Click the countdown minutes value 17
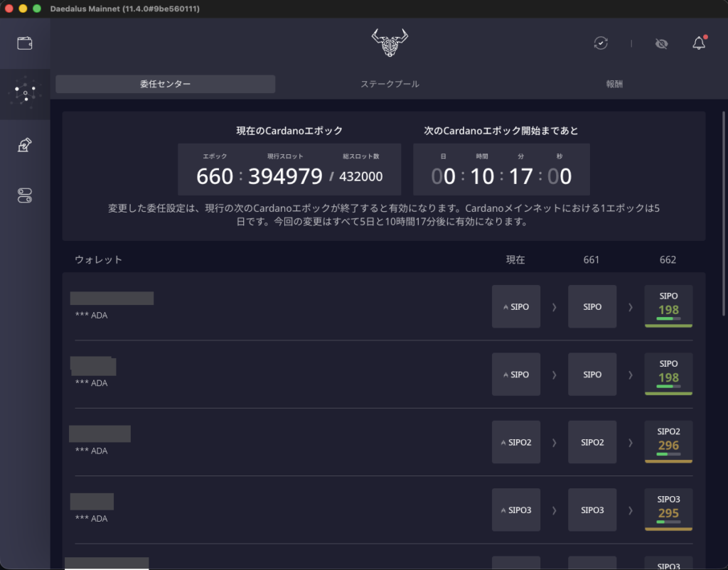728x570 pixels. click(x=520, y=176)
